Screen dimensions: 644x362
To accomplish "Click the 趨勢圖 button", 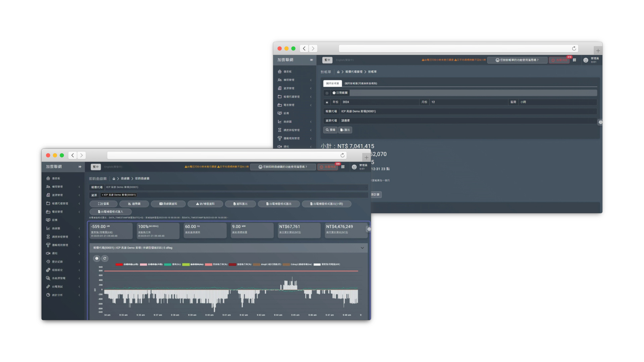I will click(x=134, y=204).
